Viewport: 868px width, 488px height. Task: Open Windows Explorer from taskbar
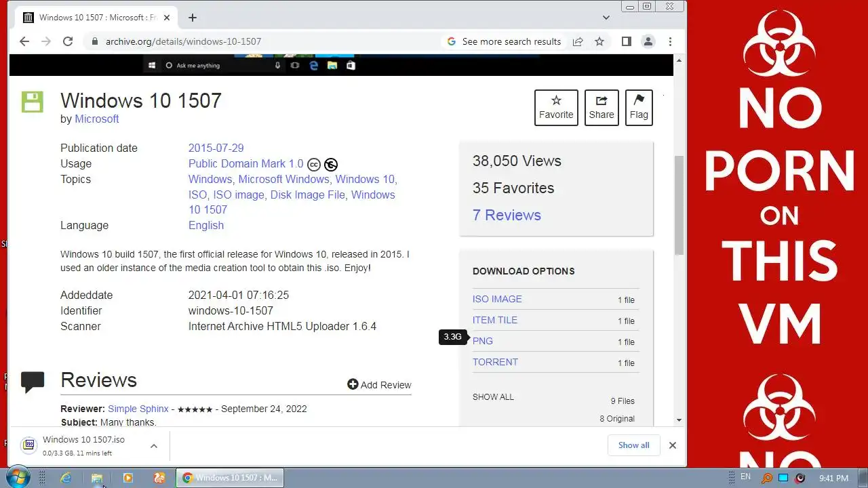point(97,478)
